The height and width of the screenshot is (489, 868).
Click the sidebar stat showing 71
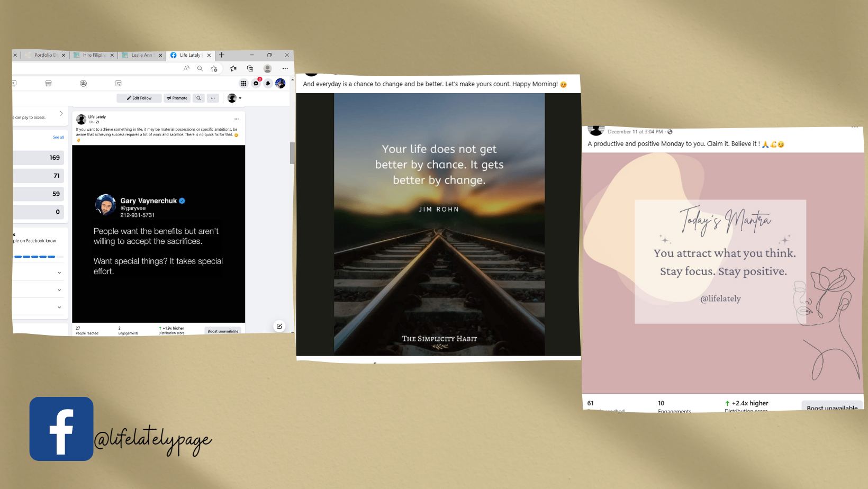pyautogui.click(x=38, y=176)
